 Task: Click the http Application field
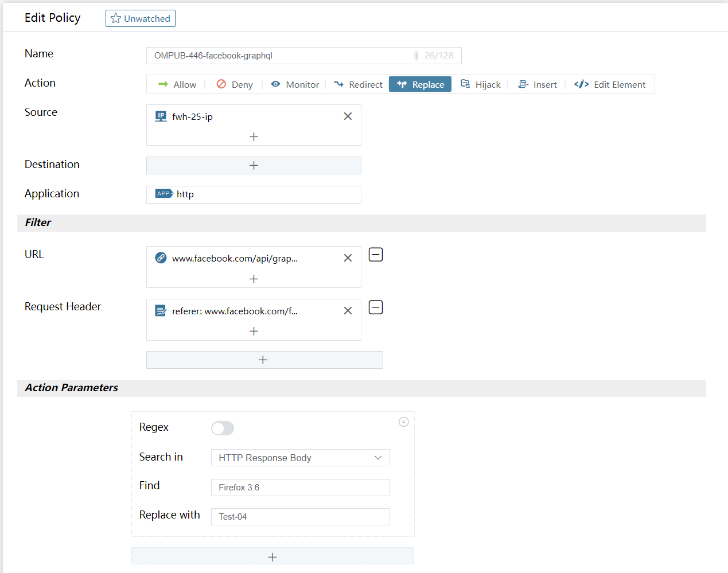[x=254, y=194]
